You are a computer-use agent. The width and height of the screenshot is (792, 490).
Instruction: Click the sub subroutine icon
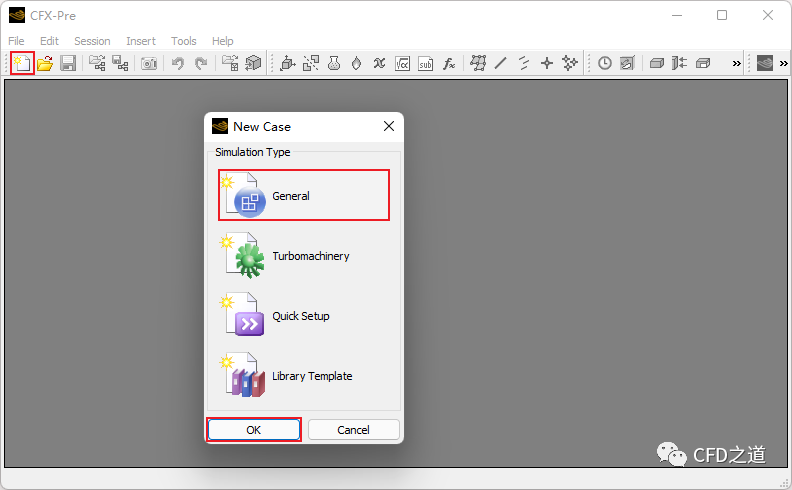(x=426, y=63)
